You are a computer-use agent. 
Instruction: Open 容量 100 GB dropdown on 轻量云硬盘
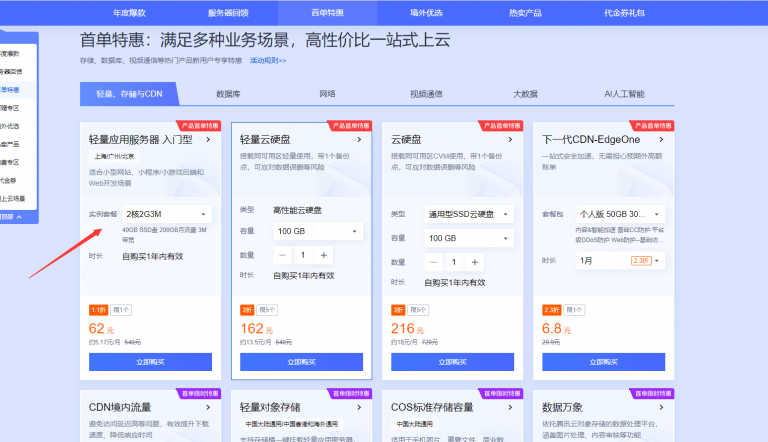tap(317, 231)
